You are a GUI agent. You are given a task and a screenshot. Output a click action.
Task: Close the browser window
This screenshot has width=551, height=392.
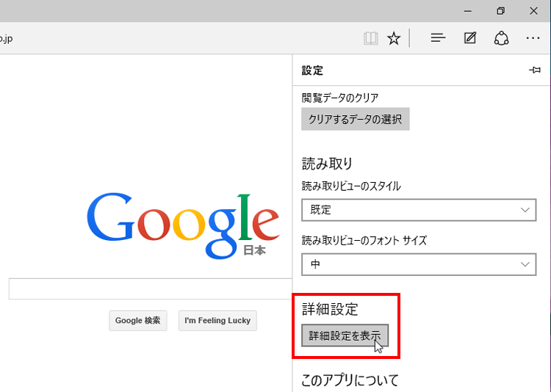click(534, 11)
